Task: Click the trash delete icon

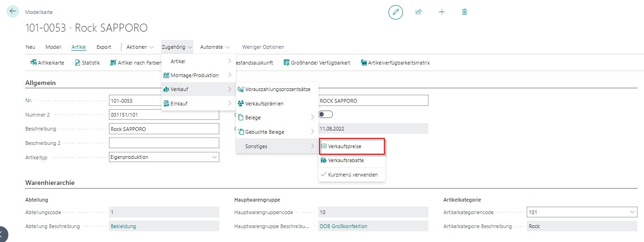Action: coord(465,12)
